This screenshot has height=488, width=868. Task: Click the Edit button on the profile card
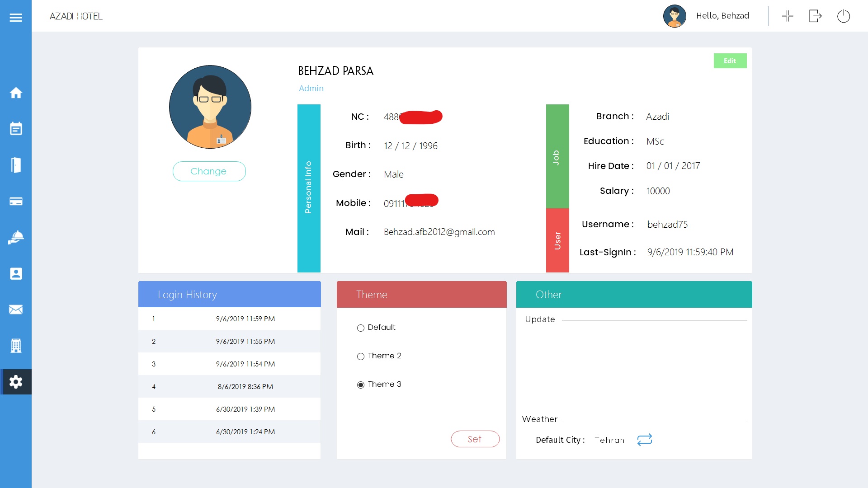tap(730, 61)
